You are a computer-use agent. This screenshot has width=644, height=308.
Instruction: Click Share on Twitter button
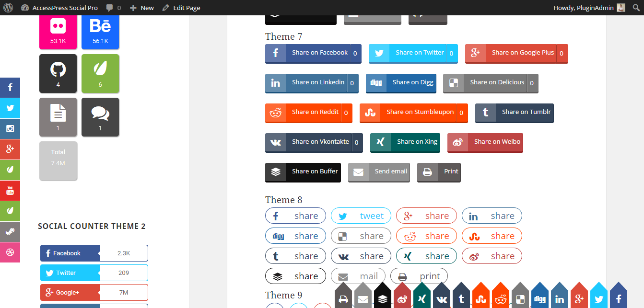413,53
